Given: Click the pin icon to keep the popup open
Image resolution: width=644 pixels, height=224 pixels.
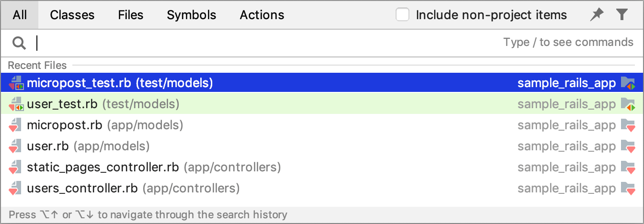Looking at the screenshot, I should click(597, 15).
